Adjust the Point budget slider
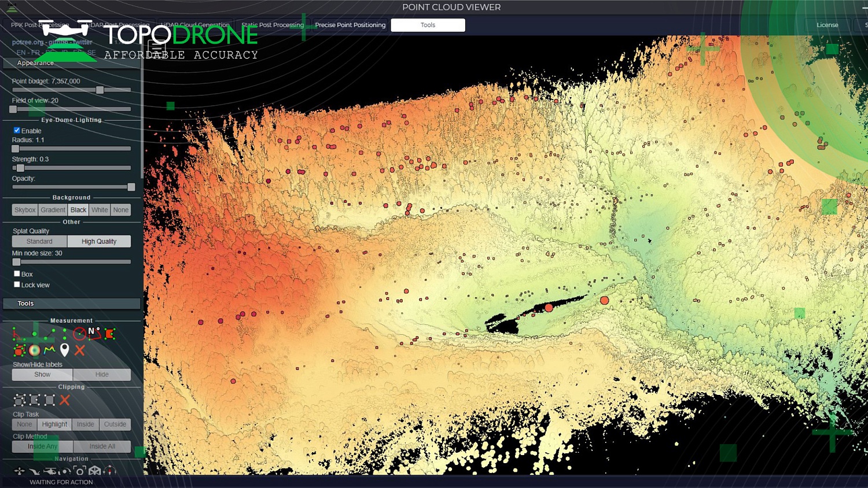 tap(100, 90)
